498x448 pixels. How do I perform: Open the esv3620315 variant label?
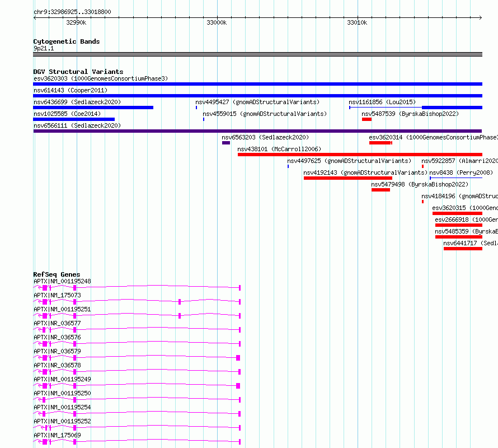465,208
